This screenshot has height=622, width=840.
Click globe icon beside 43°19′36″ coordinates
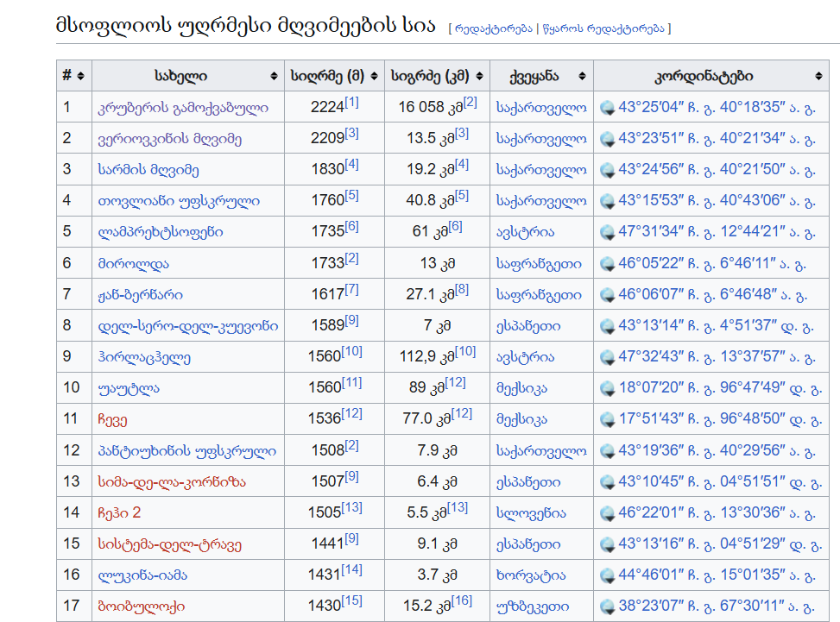pyautogui.click(x=608, y=451)
